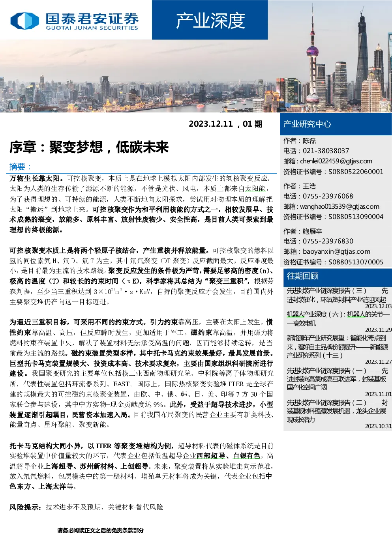Click the 摘要 section heading
This screenshot has height=554, width=392.
(20, 167)
